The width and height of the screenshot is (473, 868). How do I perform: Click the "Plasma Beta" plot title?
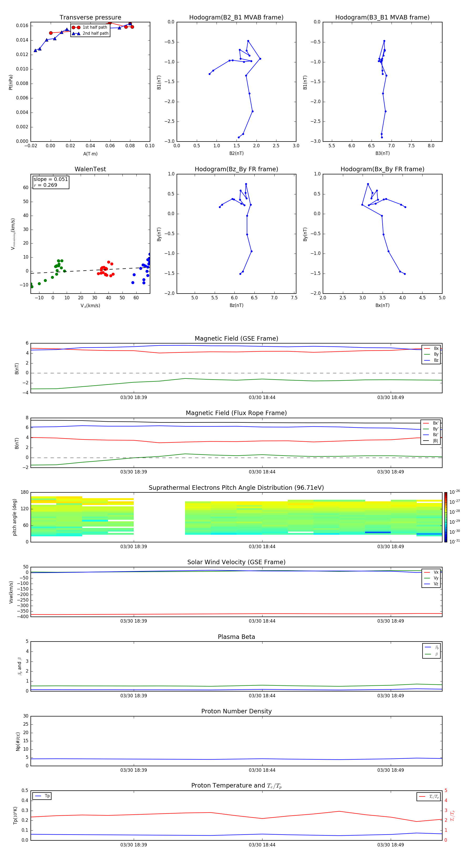pyautogui.click(x=236, y=637)
